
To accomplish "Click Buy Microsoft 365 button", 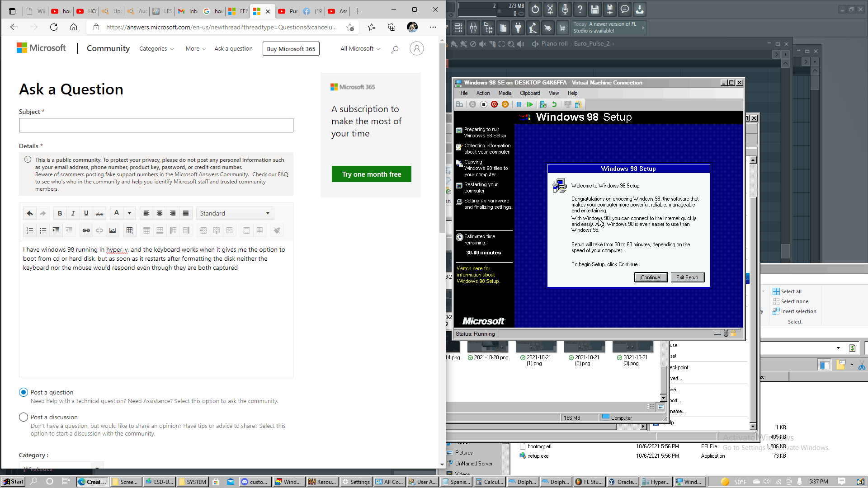I will [291, 49].
